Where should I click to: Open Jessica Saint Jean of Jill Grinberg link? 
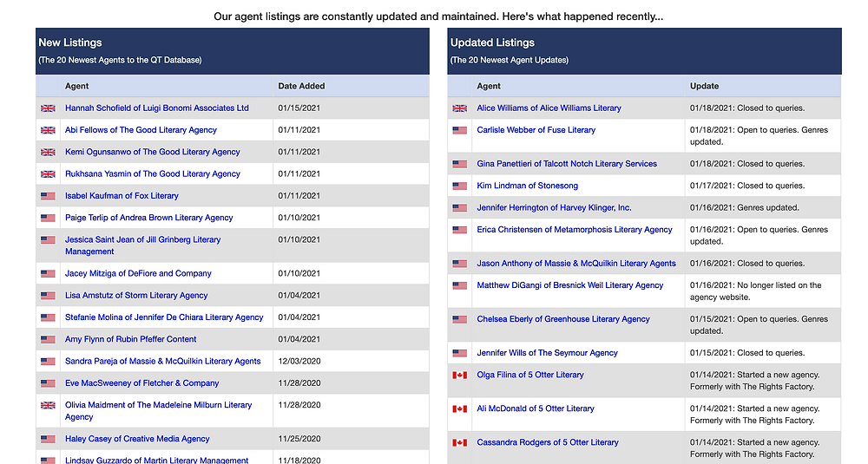143,245
